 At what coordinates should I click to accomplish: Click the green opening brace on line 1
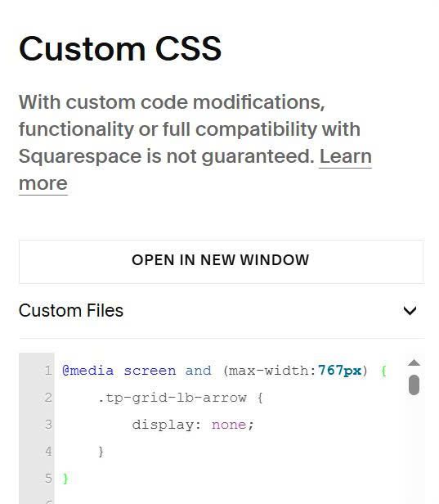(383, 371)
